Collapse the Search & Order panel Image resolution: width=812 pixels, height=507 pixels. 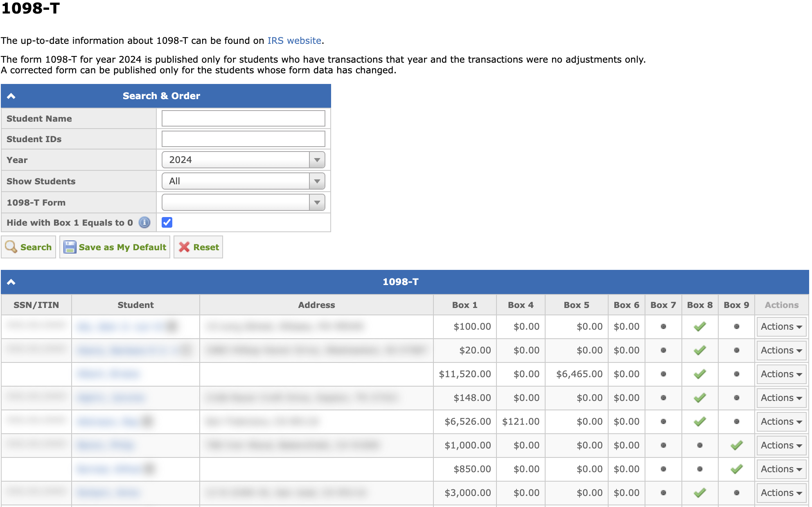(11, 96)
